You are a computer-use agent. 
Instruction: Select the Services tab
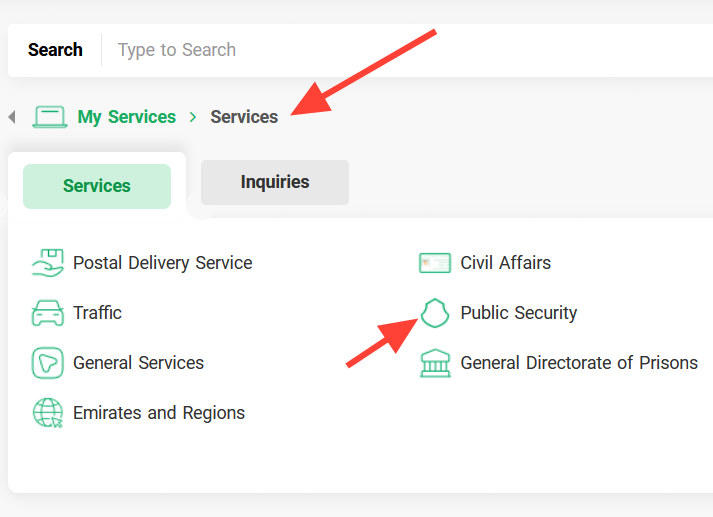(x=97, y=186)
